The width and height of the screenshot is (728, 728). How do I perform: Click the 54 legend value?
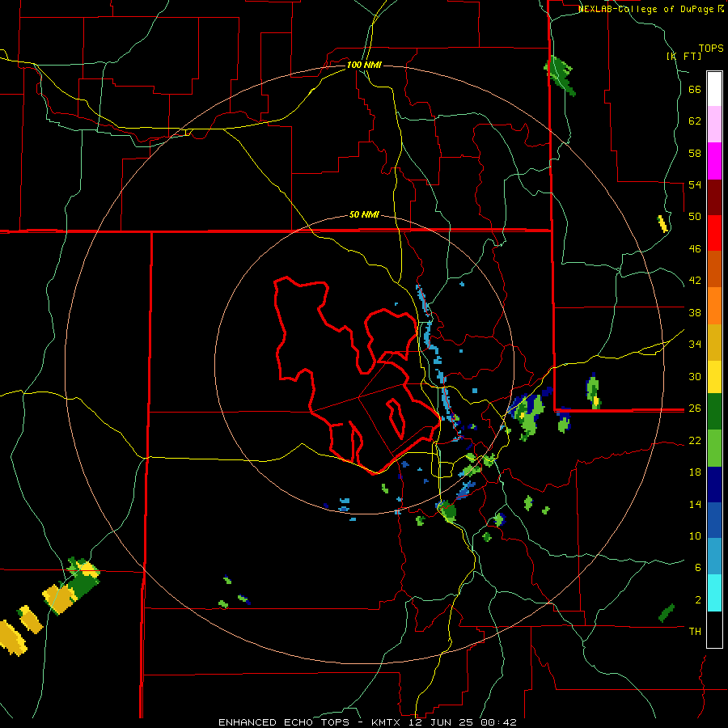tap(695, 184)
